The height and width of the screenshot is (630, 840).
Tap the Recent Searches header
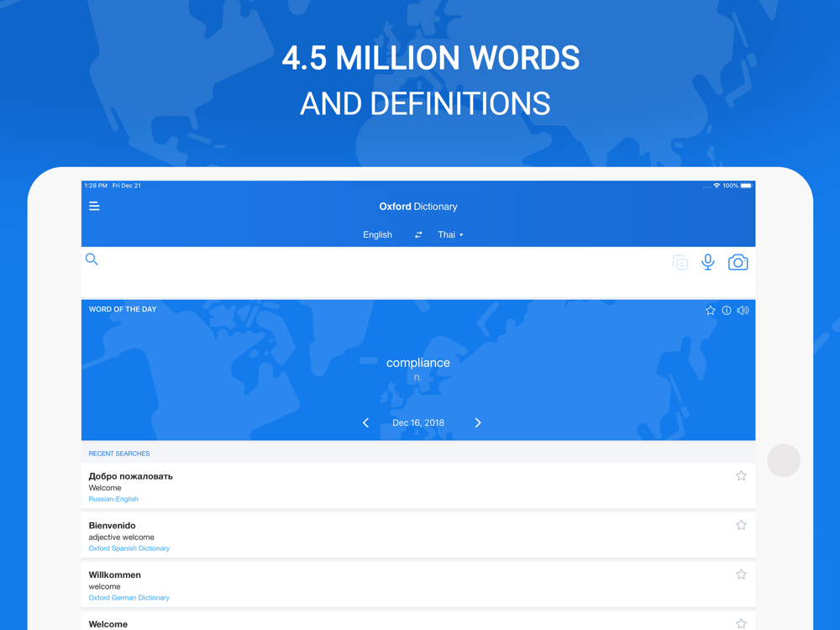pyautogui.click(x=119, y=454)
